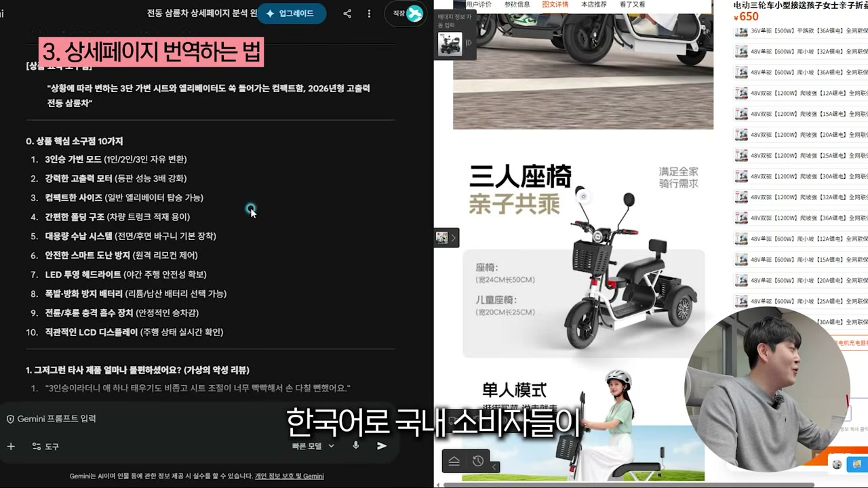Click the history clock icon in the floating toolbar
Image resolution: width=868 pixels, height=488 pixels.
[x=478, y=461]
